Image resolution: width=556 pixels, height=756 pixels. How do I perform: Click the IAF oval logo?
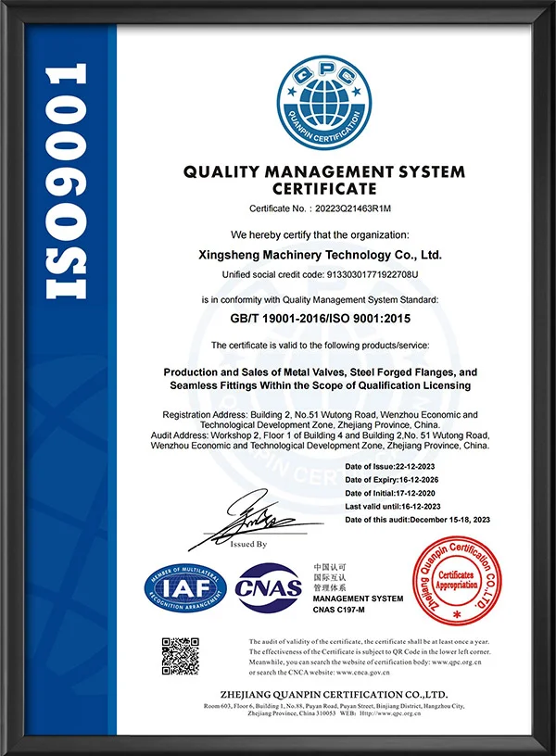click(x=185, y=586)
